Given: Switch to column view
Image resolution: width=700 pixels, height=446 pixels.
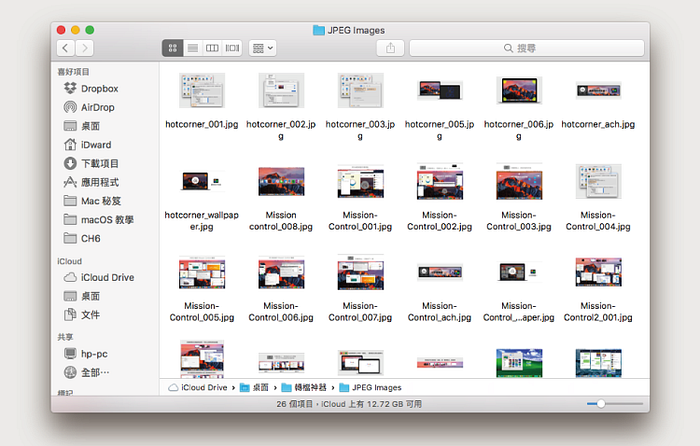Looking at the screenshot, I should coord(212,48).
